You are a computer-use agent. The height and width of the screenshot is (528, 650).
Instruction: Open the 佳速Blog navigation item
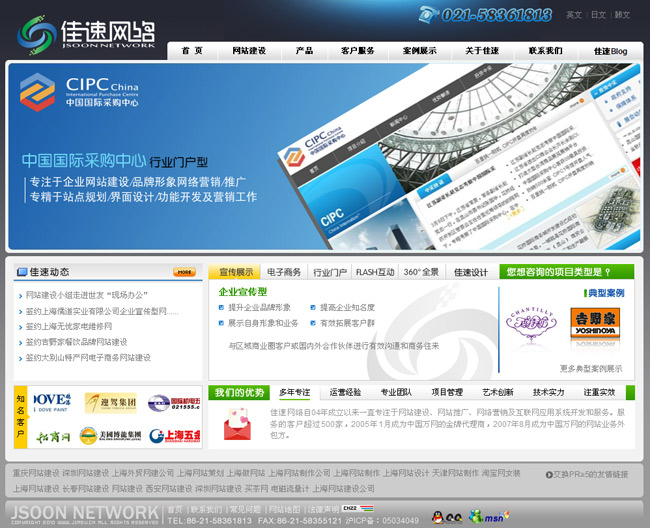[x=610, y=51]
